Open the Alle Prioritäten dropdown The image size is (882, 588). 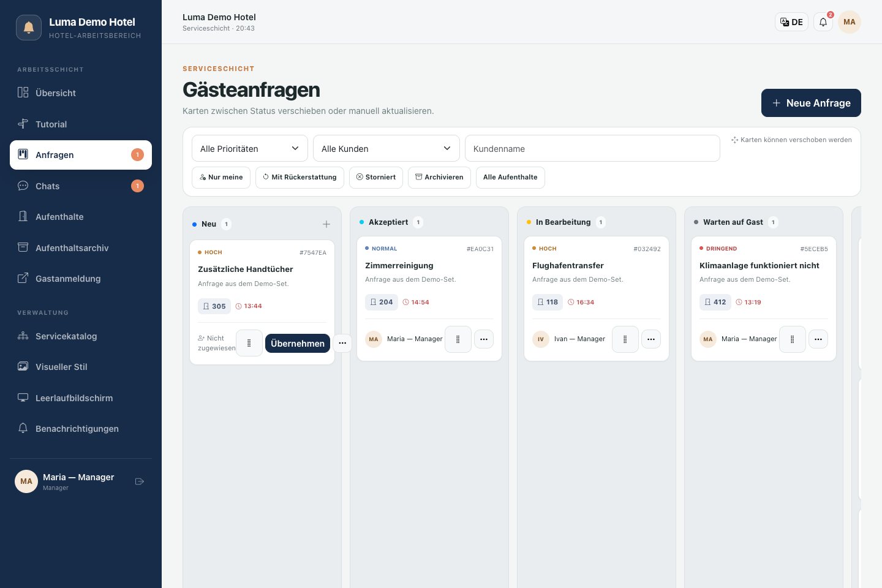tap(250, 148)
